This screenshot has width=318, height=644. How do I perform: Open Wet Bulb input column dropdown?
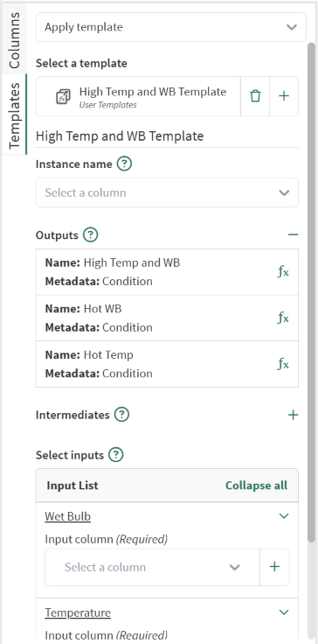152,567
